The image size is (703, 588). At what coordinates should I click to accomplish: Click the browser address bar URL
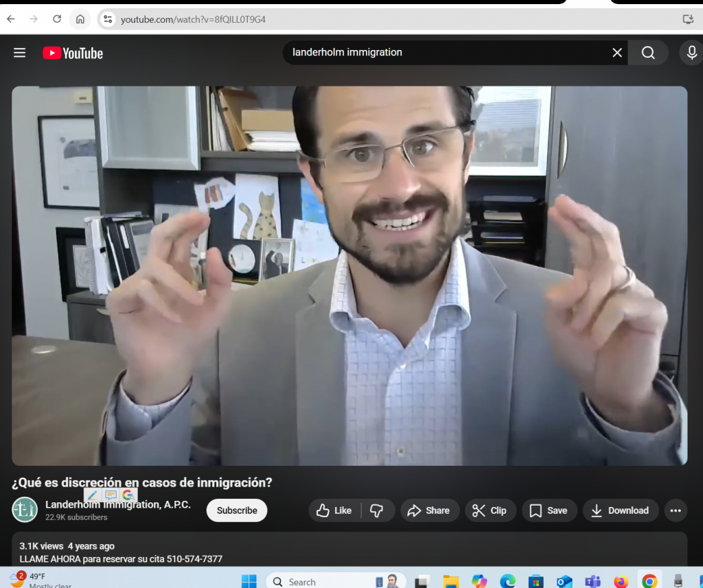(193, 19)
